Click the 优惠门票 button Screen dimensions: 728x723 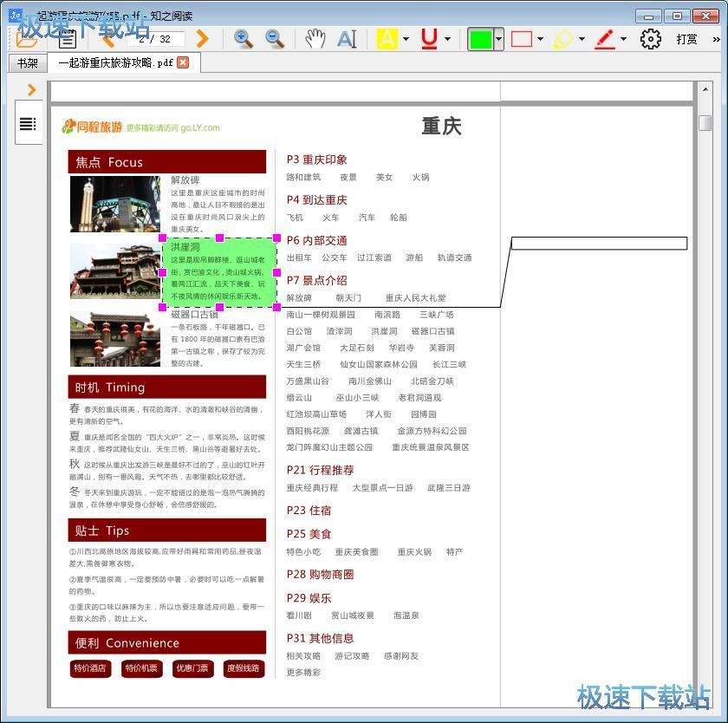click(192, 668)
